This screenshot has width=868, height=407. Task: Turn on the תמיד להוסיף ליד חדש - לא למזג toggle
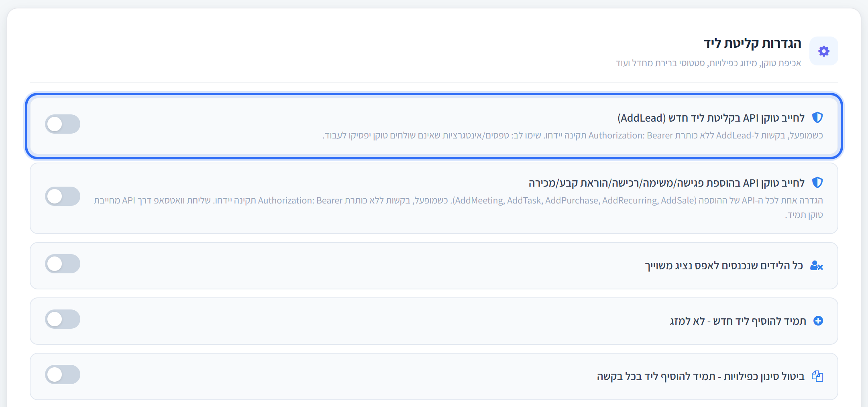63,319
